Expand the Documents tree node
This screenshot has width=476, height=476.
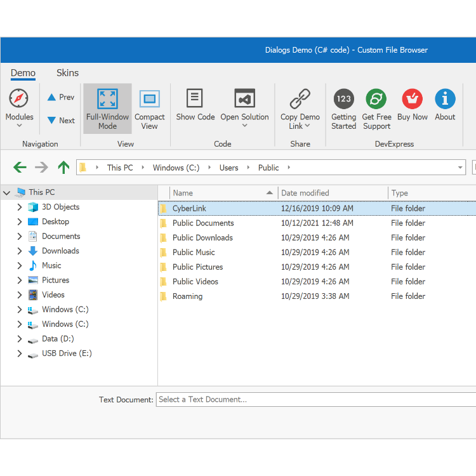tap(19, 237)
